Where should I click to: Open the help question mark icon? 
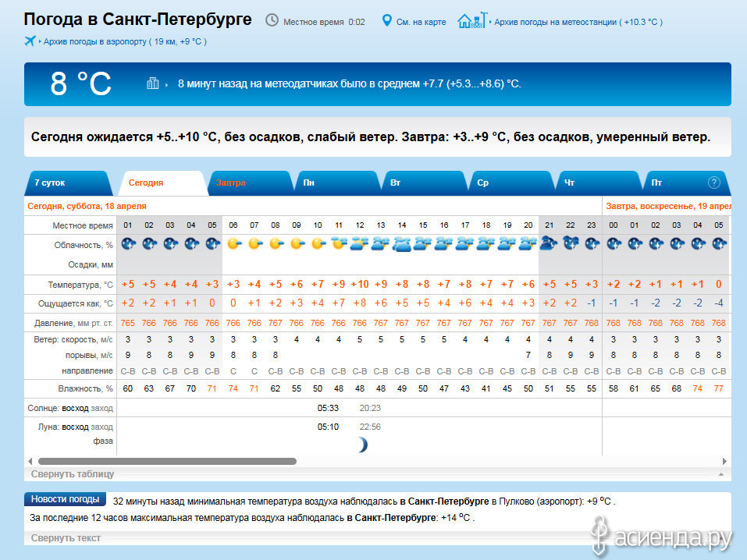pyautogui.click(x=713, y=183)
